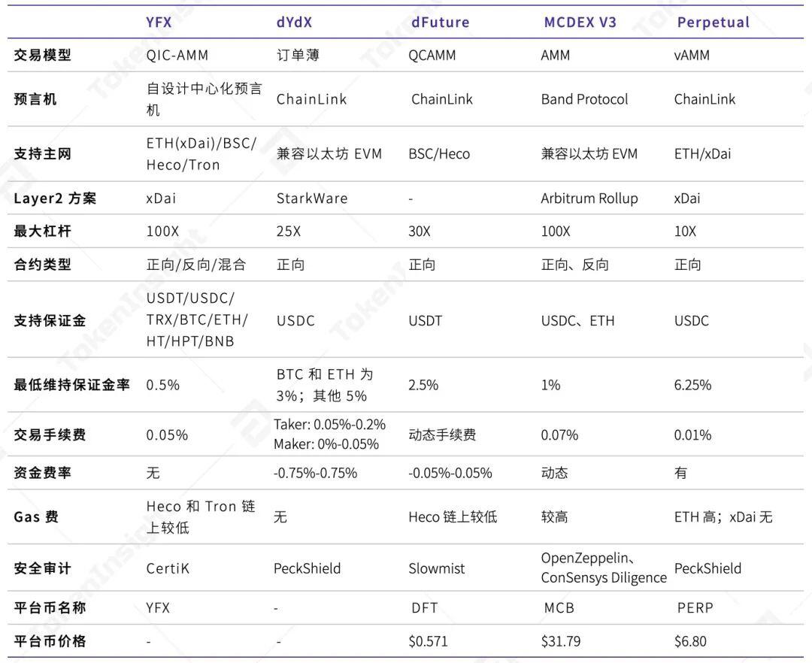Select the 资金费率 row label

[x=42, y=473]
